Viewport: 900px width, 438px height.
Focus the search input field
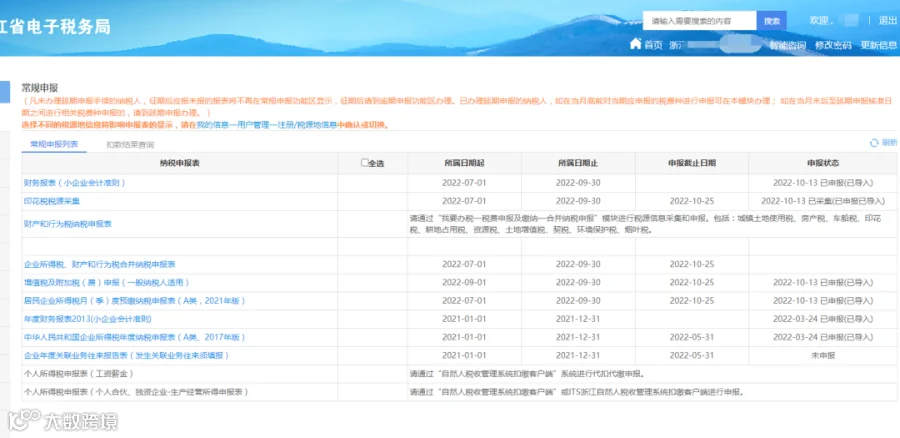pyautogui.click(x=700, y=21)
